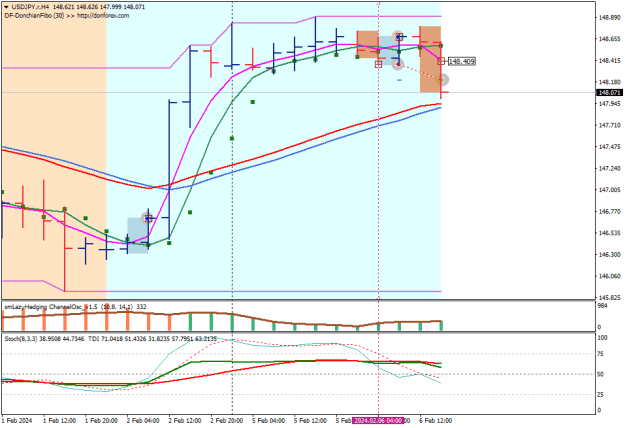Click the 147.005 price axis label

click(x=610, y=190)
